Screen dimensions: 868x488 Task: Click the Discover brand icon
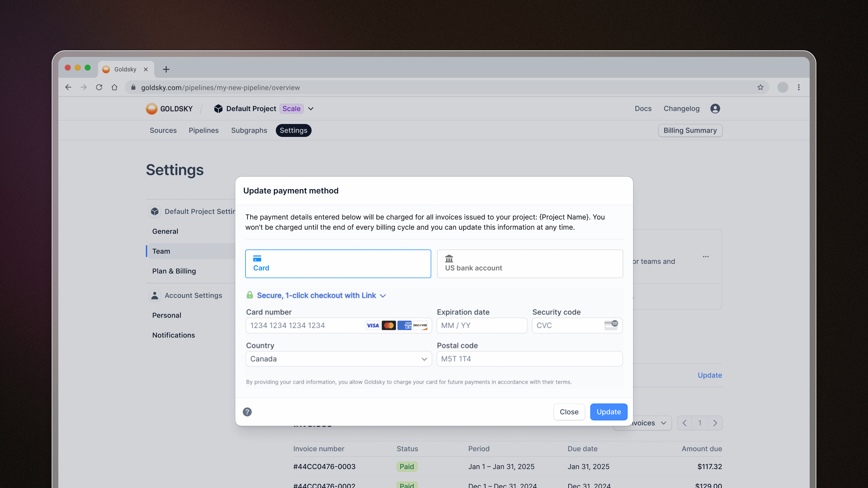coord(420,326)
